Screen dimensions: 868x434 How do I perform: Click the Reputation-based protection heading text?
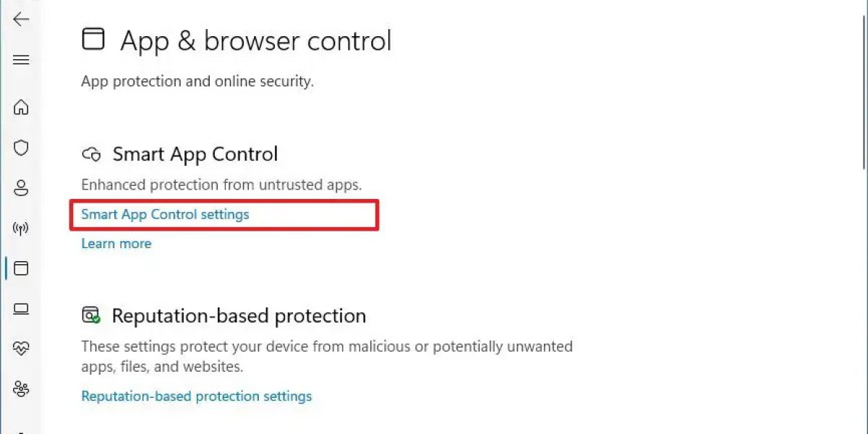tap(239, 316)
